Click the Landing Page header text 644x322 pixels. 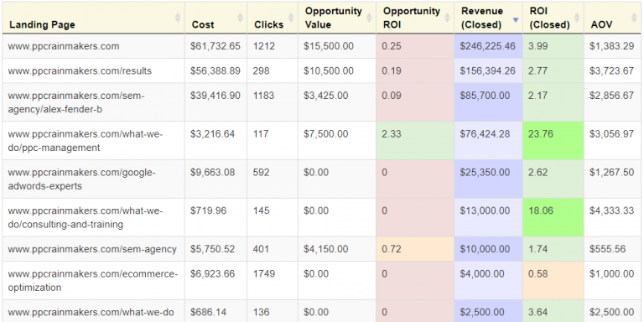click(42, 24)
